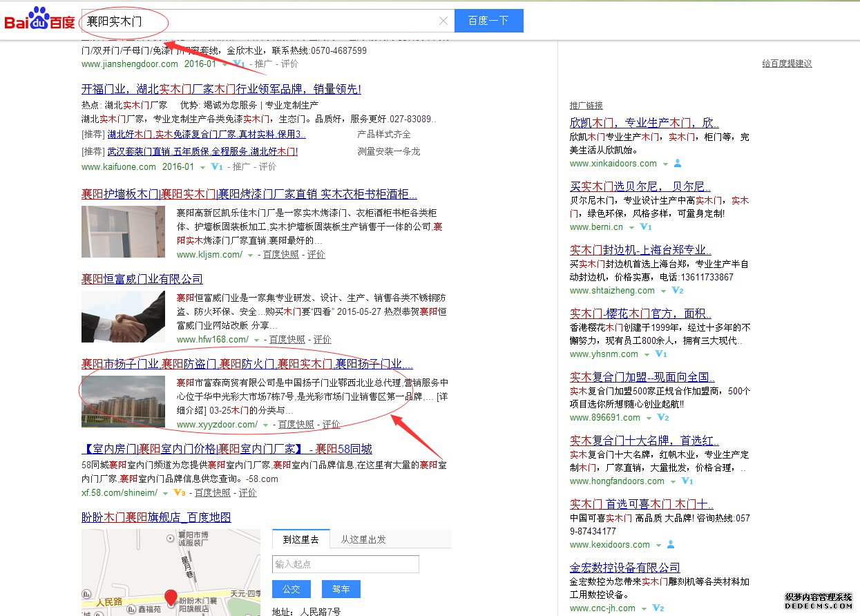
Task: Expand the arrow next to www.shtaizheng.com
Action: [664, 291]
